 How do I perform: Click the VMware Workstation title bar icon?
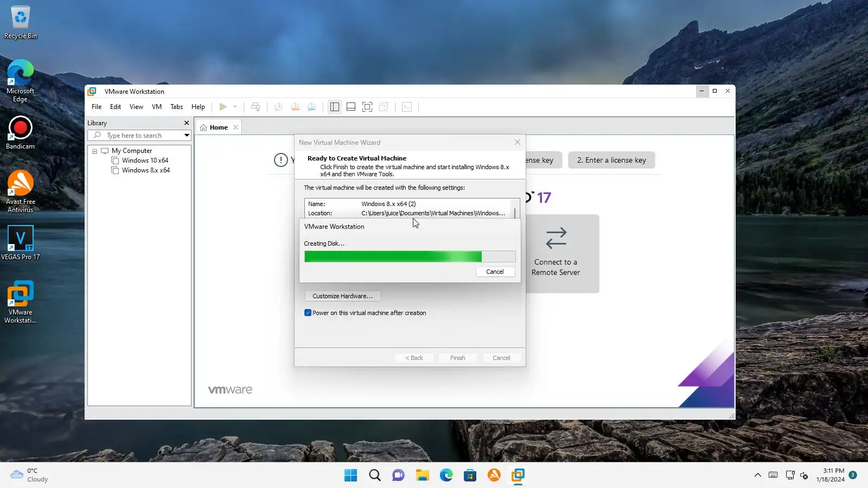(x=92, y=92)
